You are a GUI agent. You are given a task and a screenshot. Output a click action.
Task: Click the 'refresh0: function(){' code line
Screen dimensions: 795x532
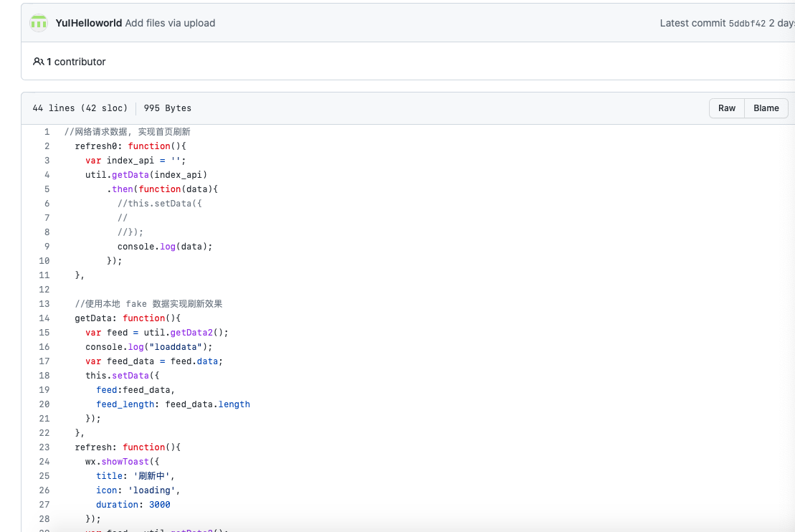tap(130, 146)
